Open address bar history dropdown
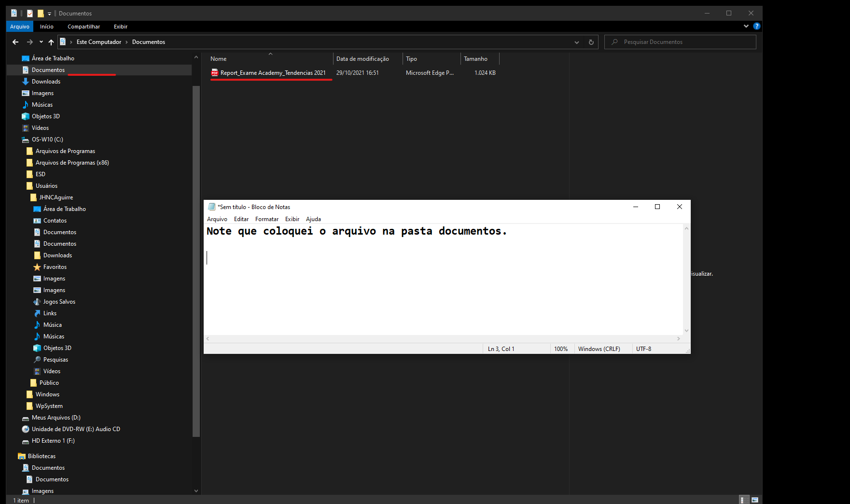The height and width of the screenshot is (504, 850). click(577, 42)
